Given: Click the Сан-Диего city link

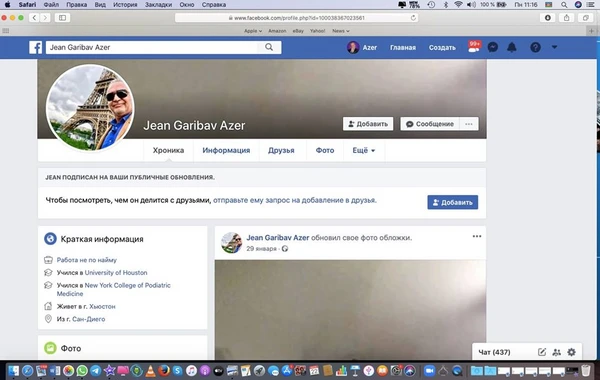Looking at the screenshot, I should tap(88, 319).
